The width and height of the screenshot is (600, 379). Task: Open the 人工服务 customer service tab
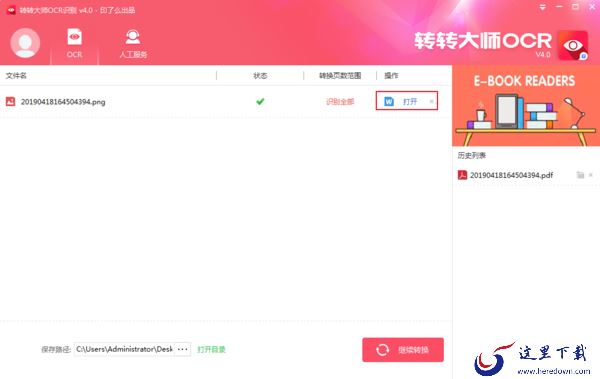tap(133, 43)
